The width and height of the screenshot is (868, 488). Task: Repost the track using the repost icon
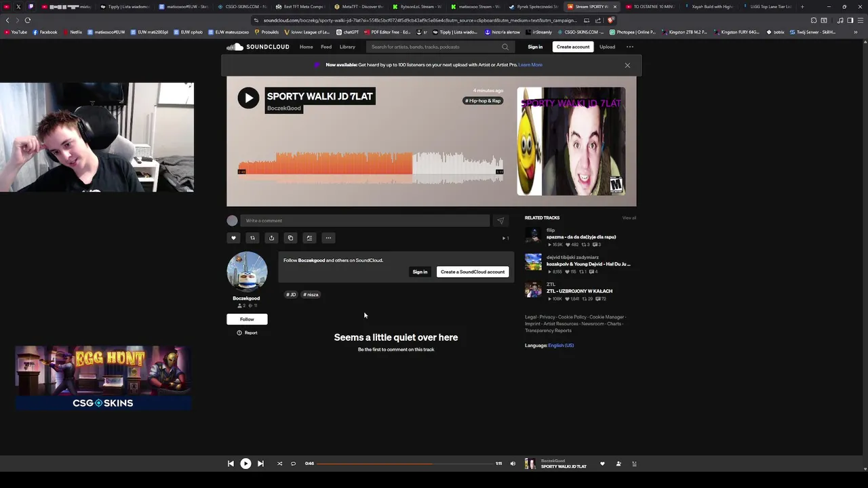click(252, 238)
